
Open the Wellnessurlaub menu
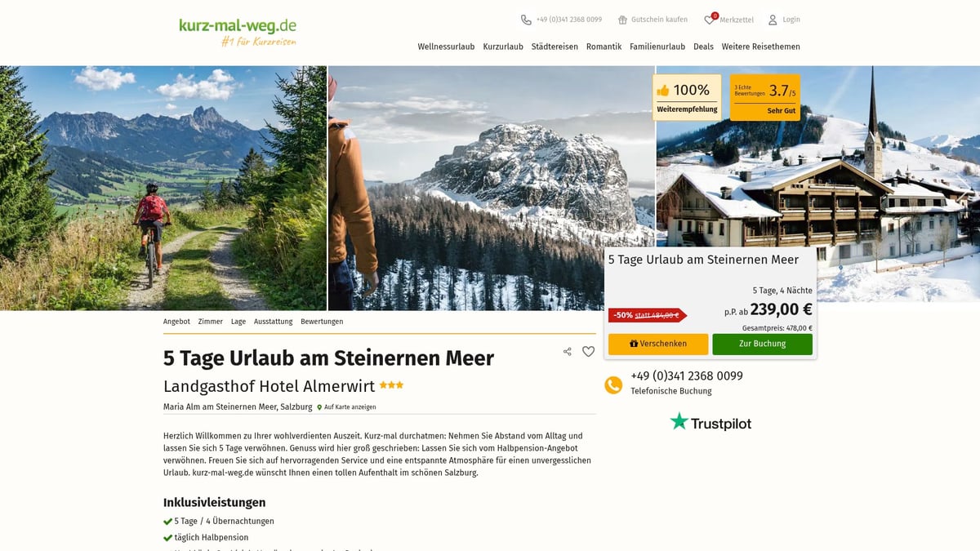pos(446,47)
